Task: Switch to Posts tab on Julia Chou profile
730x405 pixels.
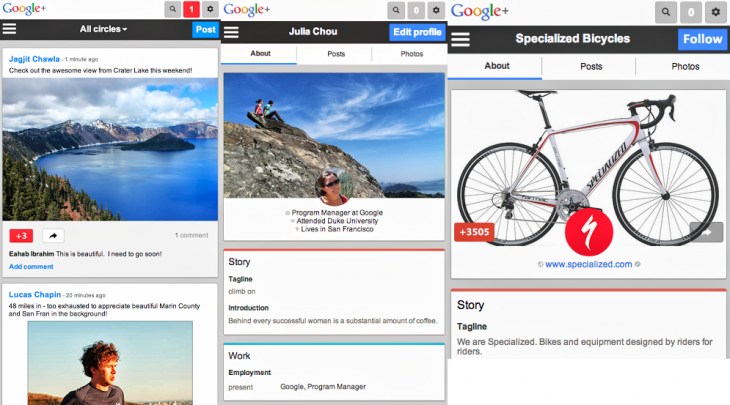Action: point(336,54)
